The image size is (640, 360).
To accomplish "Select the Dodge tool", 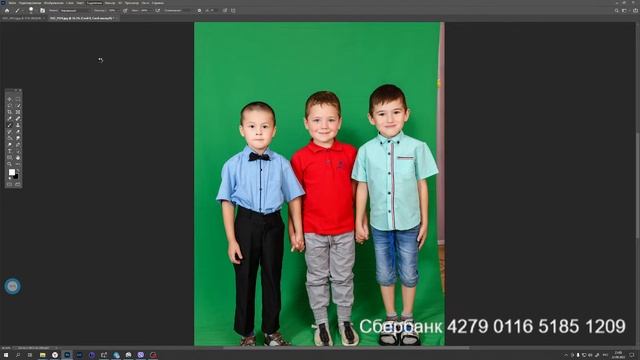I will (x=9, y=144).
